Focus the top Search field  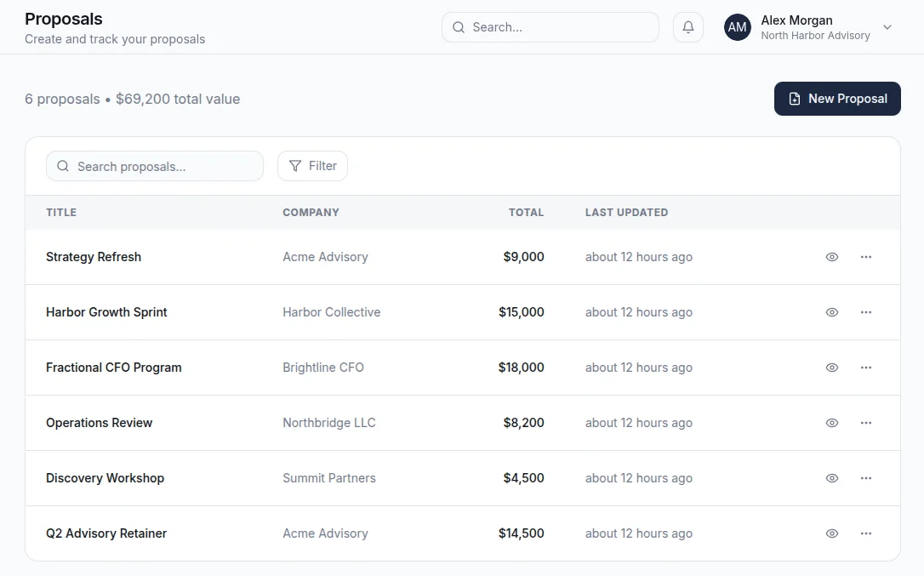[x=550, y=27]
